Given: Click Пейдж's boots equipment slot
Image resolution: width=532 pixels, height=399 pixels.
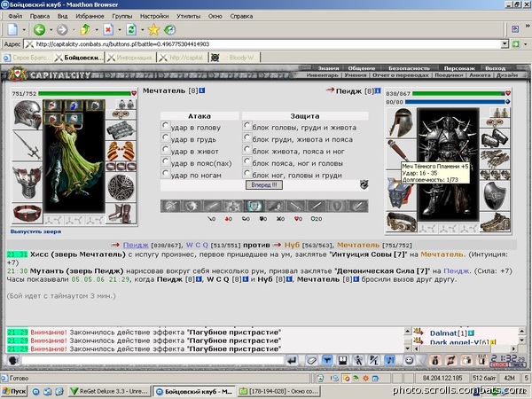Looking at the screenshot, I should coord(495,223).
